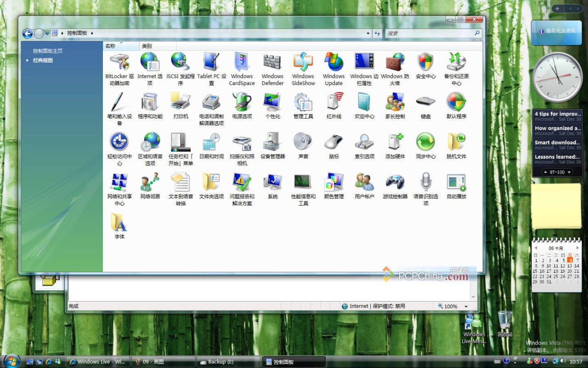Open 文件夹选项 icon
The width and height of the screenshot is (588, 368).
[211, 182]
